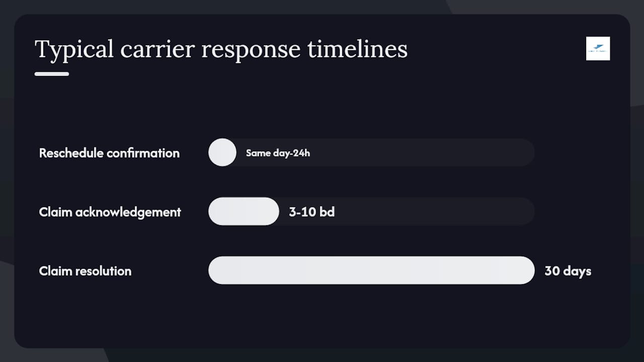Viewport: 644px width, 362px height.
Task: Click the dark card's empty area below Claim resolution
Action: 322,317
